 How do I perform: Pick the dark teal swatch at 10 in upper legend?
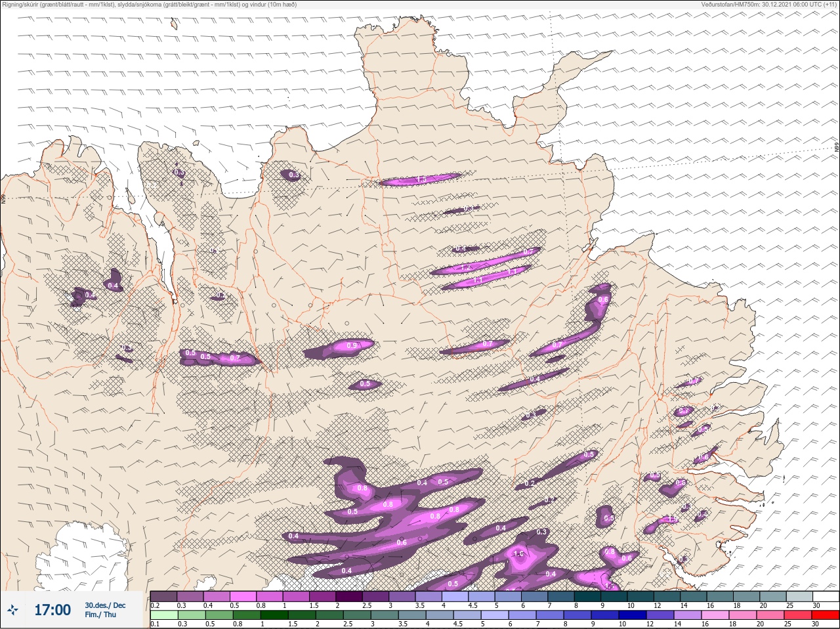640,596
